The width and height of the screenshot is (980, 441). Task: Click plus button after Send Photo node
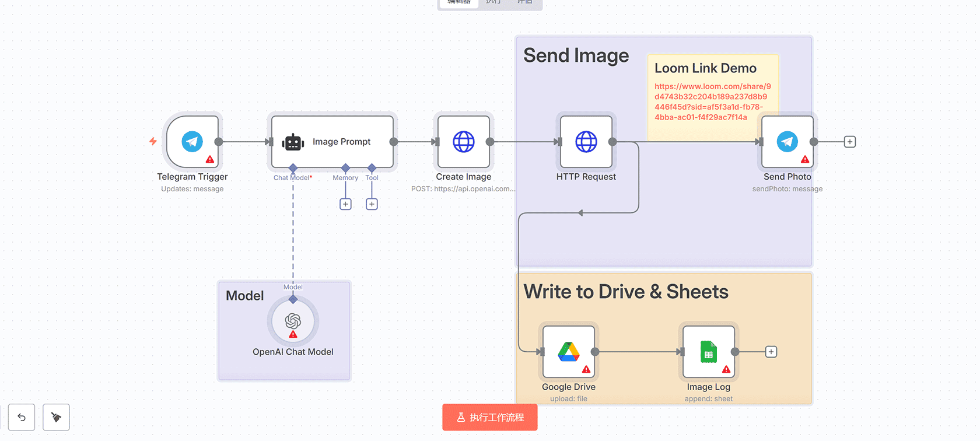point(850,142)
